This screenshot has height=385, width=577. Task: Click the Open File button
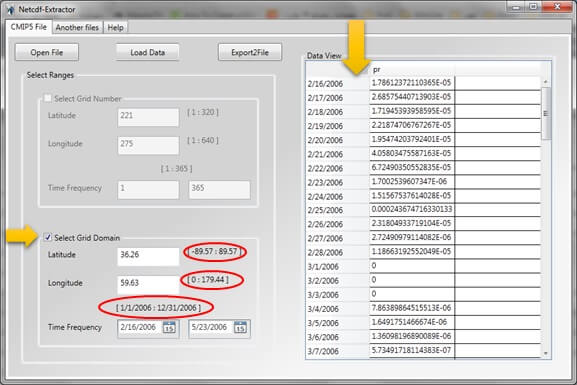point(47,52)
